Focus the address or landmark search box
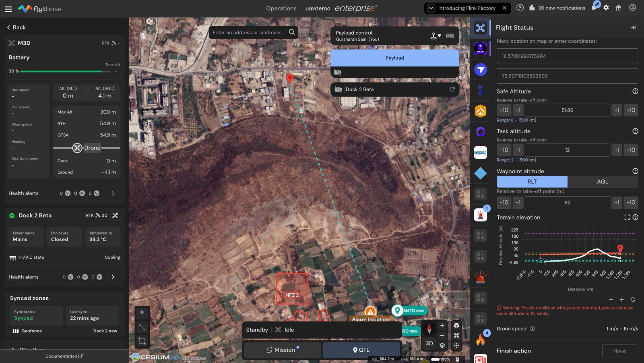Screen dimensions: 644x363 tap(248, 32)
